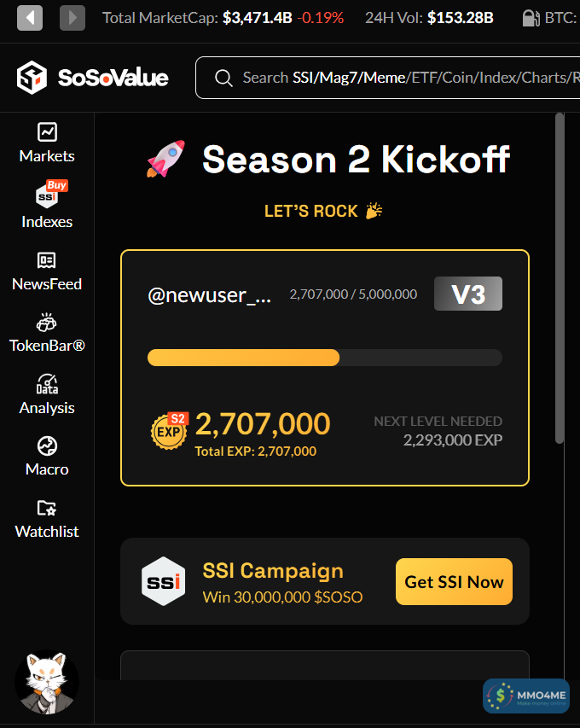Click the SSI Campaign title text
The height and width of the screenshot is (728, 580).
click(273, 571)
